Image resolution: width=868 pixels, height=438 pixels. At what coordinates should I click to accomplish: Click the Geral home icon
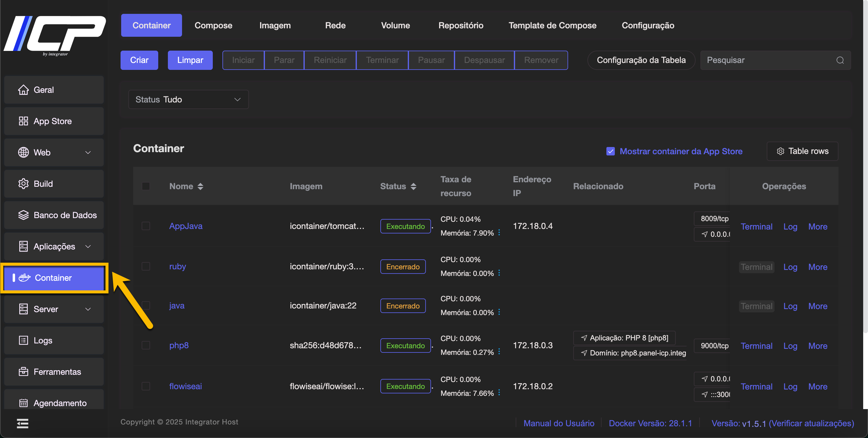[23, 90]
